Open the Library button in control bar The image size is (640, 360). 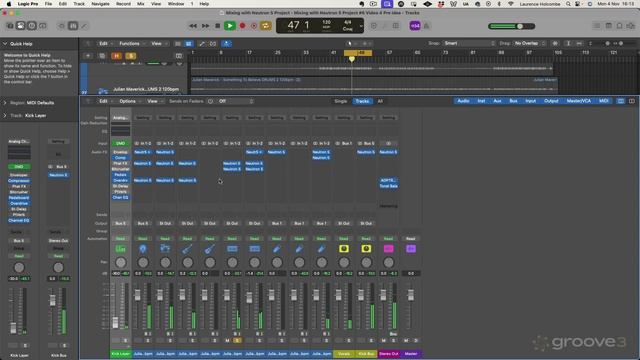pyautogui.click(x=10, y=26)
